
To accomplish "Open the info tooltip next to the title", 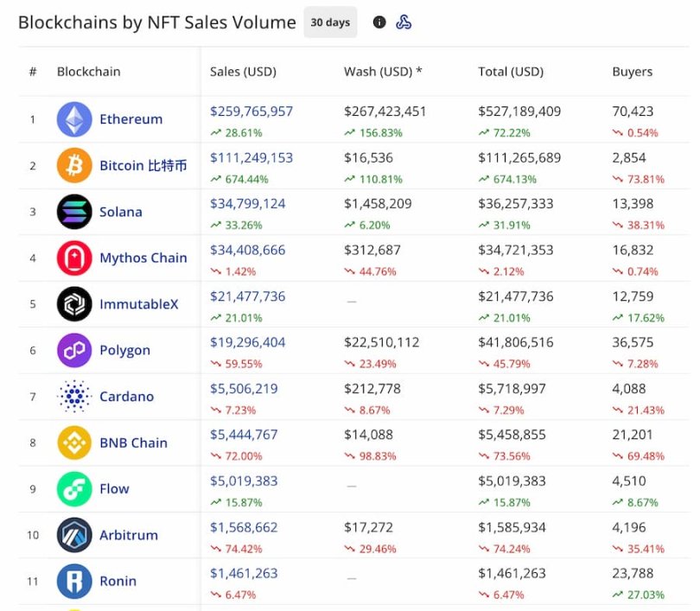I will click(379, 22).
